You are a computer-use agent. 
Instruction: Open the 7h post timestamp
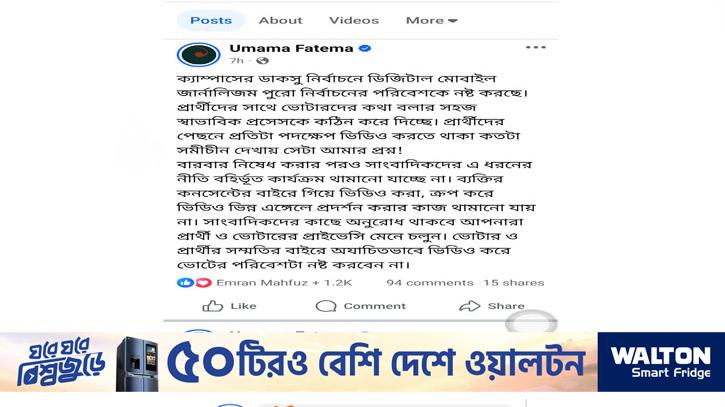(x=236, y=61)
